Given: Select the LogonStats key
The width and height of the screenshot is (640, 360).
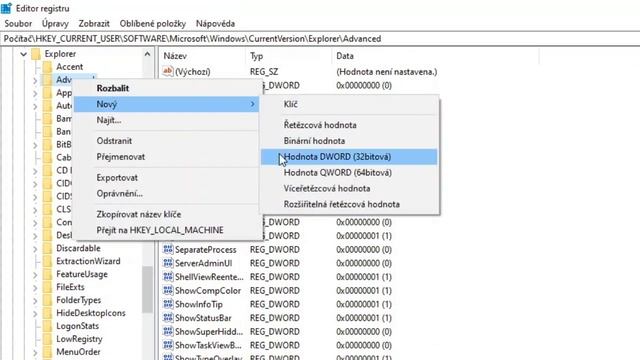Looking at the screenshot, I should click(x=78, y=326).
